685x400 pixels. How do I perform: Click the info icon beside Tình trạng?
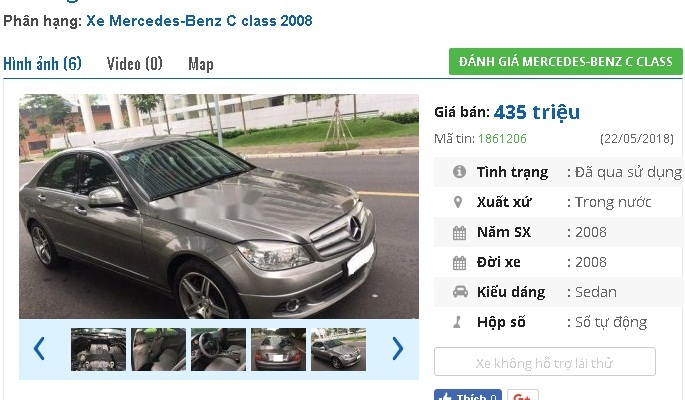(459, 172)
